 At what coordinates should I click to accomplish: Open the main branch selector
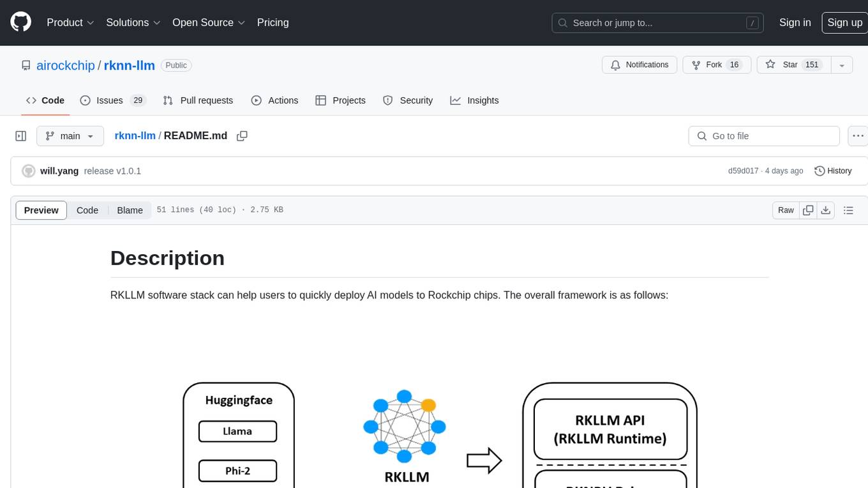[70, 136]
